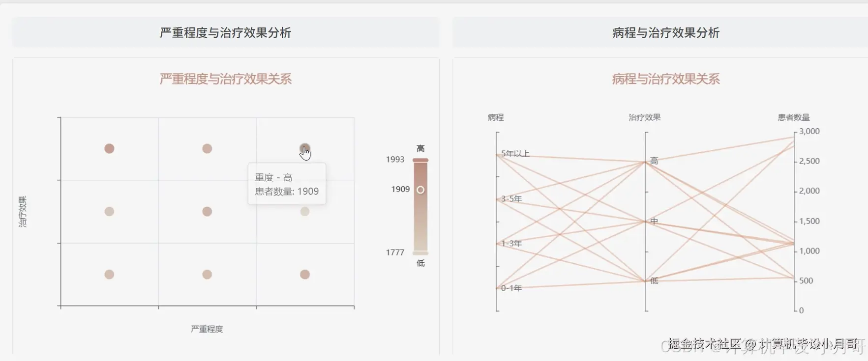The width and height of the screenshot is (868, 361).
Task: Click the bottom-left 轻度-低 scatter point
Action: point(109,275)
